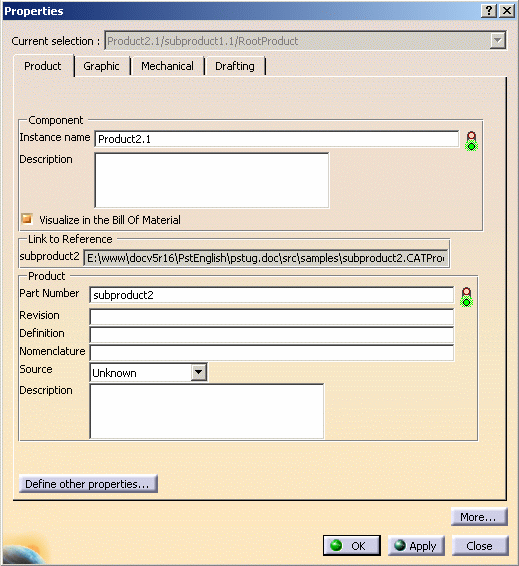Viewport: 519px width, 566px height.
Task: Click the Apply button
Action: tap(416, 545)
